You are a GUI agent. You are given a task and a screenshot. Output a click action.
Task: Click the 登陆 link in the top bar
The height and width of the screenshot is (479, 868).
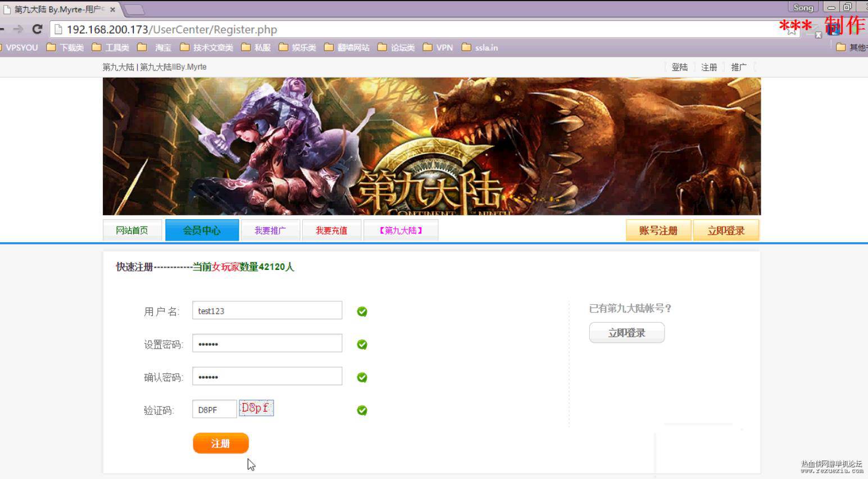(680, 67)
